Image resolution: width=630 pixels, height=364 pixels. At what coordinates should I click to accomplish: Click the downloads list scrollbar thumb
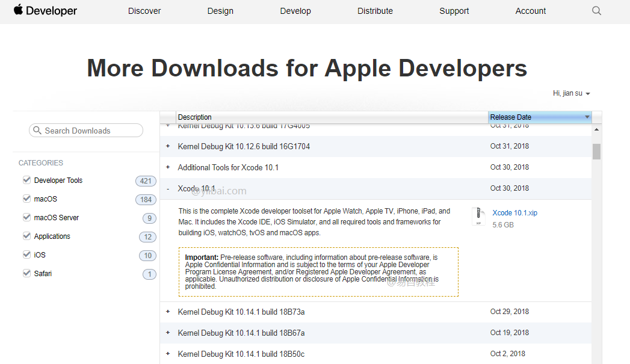pyautogui.click(x=597, y=152)
